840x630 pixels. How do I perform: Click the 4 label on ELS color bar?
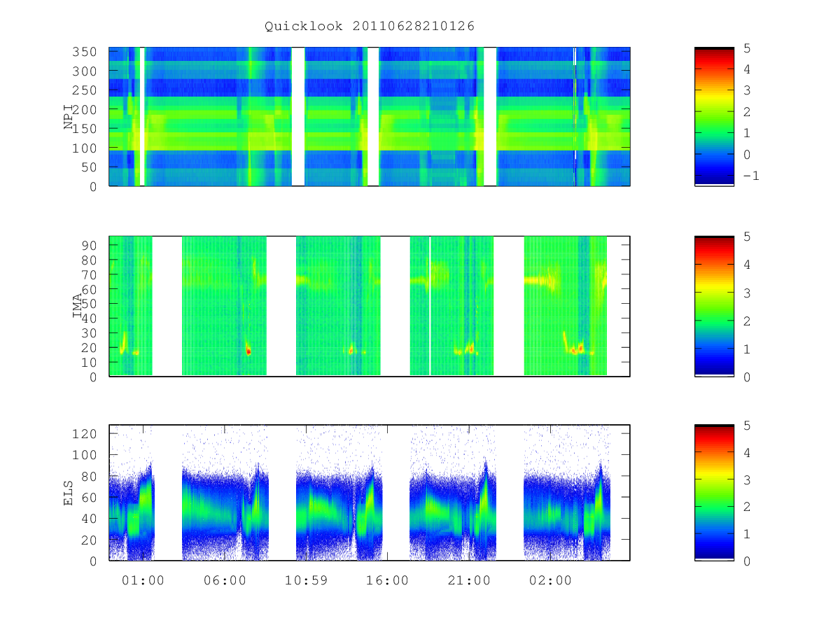(748, 453)
